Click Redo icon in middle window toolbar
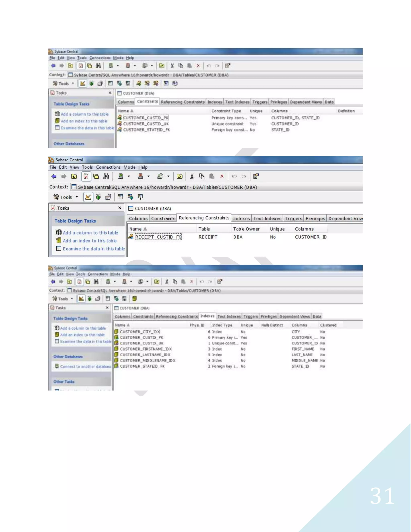Screen dimensions: 411x532 tap(244, 176)
